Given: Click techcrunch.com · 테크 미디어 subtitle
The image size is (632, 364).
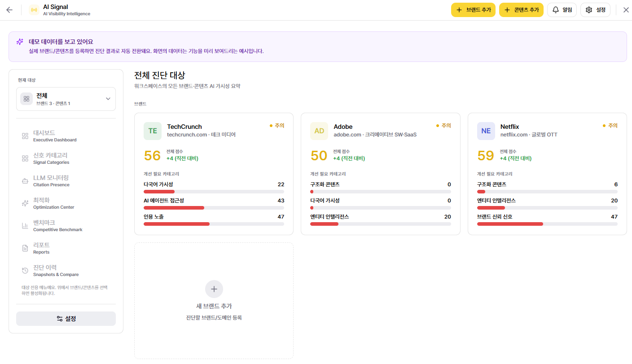Looking at the screenshot, I should click(201, 135).
